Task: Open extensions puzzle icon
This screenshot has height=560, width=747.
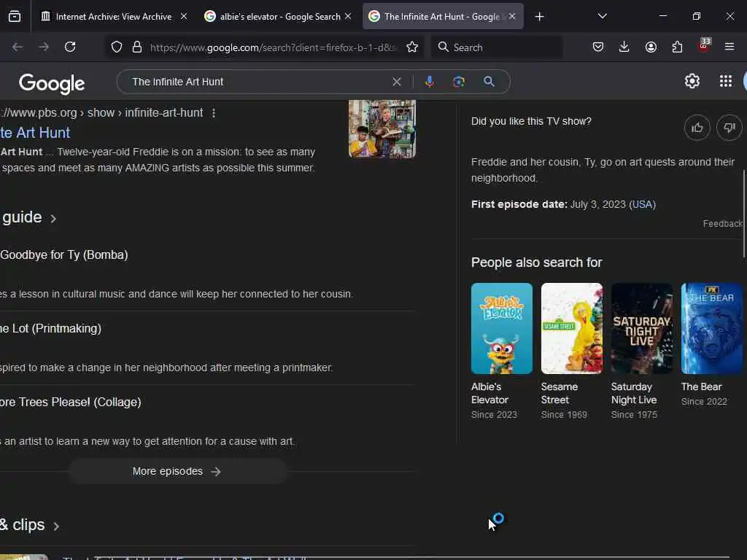Action: [x=677, y=47]
